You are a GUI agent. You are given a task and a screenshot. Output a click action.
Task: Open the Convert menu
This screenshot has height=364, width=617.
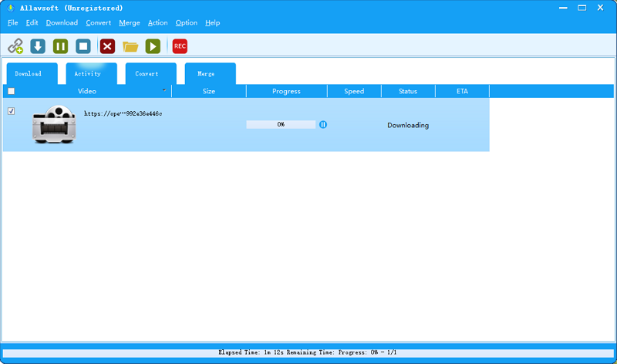click(99, 23)
